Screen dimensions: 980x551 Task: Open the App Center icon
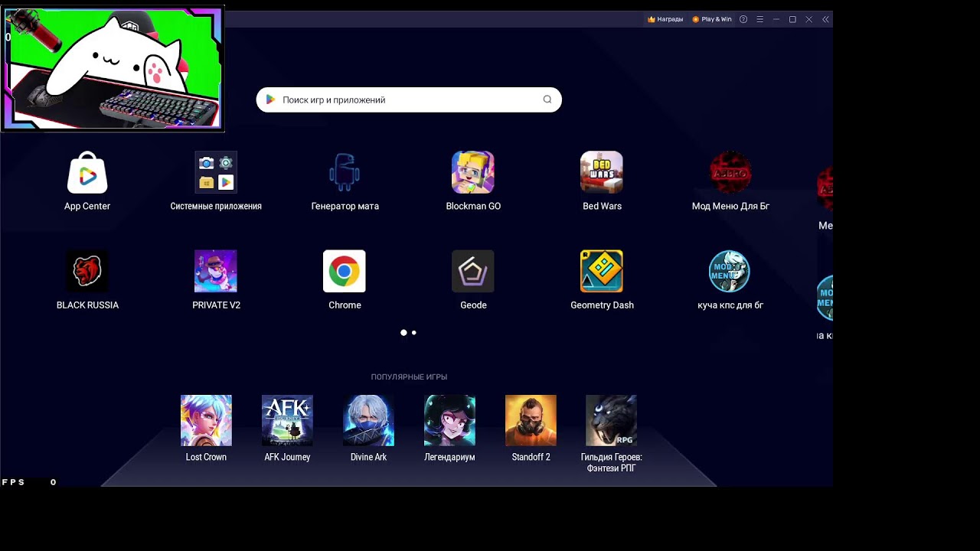87,172
